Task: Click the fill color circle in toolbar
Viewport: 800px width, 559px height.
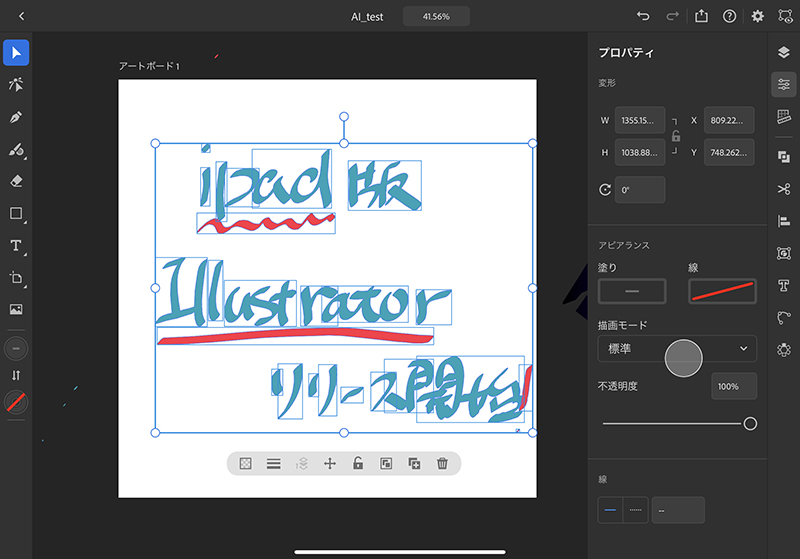Action: tap(16, 348)
